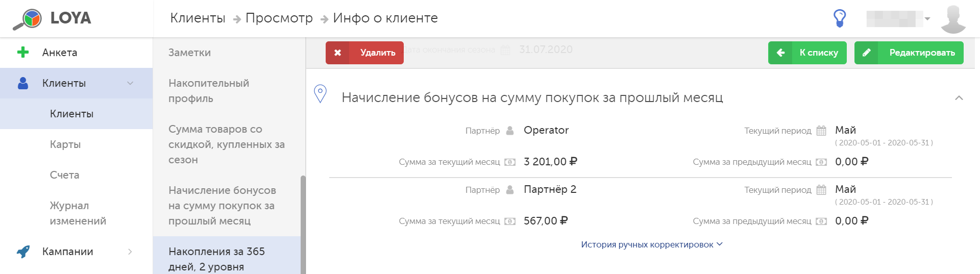Click the Редактировать button
The height and width of the screenshot is (274, 980).
(909, 53)
